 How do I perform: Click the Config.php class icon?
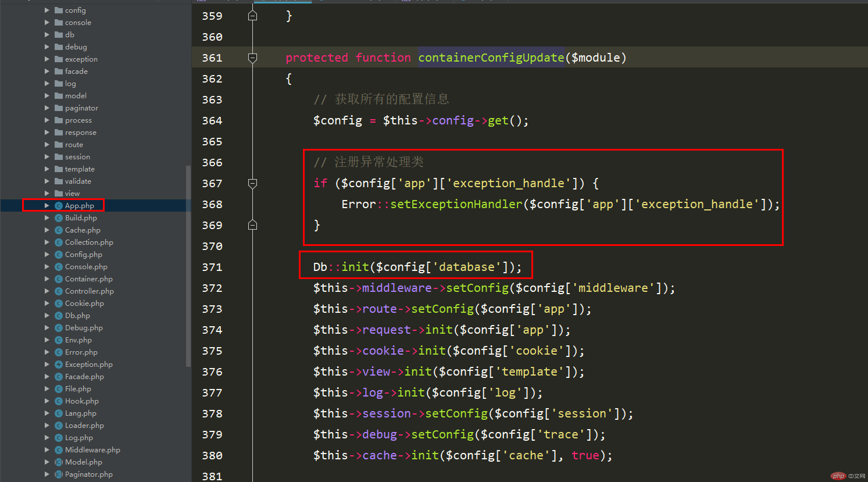point(59,254)
